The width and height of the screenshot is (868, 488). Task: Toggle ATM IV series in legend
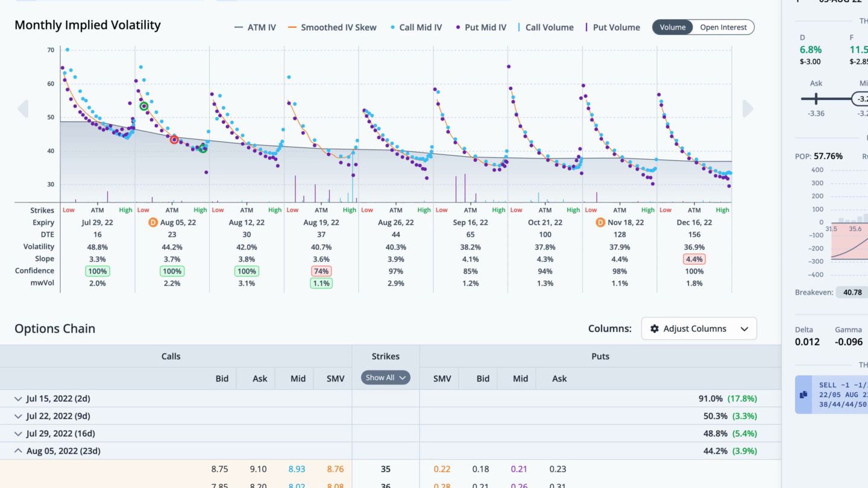[x=255, y=27]
